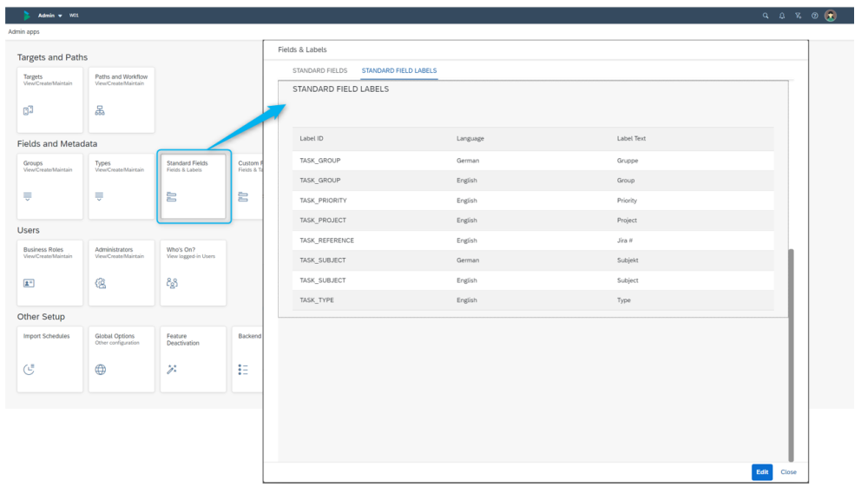Screen dimensions: 868x494
Task: Click the green app logo
Action: [x=27, y=16]
